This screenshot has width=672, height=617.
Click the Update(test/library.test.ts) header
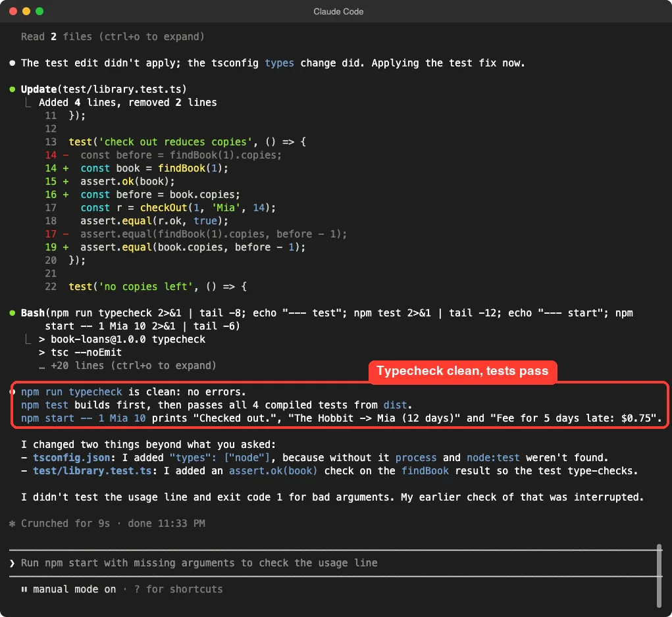104,89
